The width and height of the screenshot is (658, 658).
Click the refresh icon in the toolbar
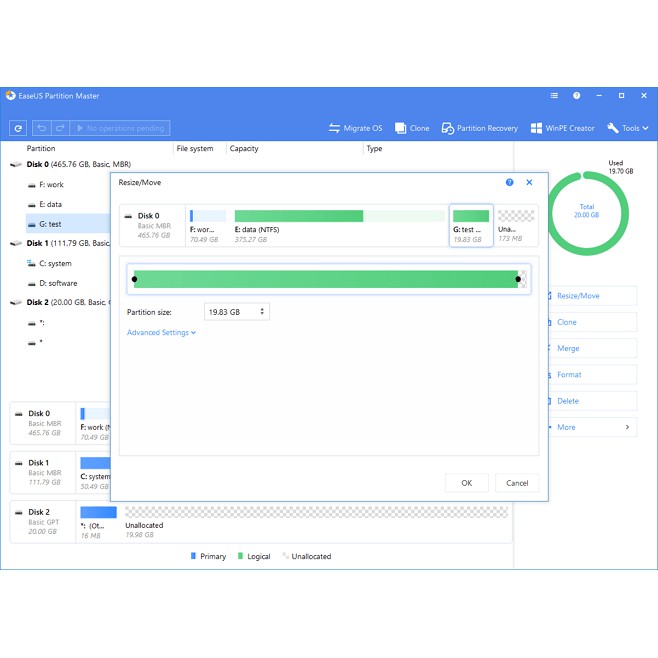click(x=18, y=128)
